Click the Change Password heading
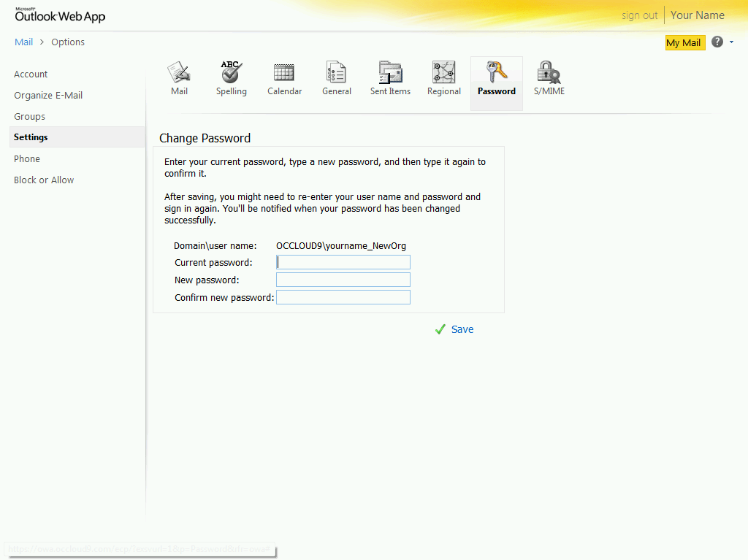This screenshot has height=560, width=748. 205,138
